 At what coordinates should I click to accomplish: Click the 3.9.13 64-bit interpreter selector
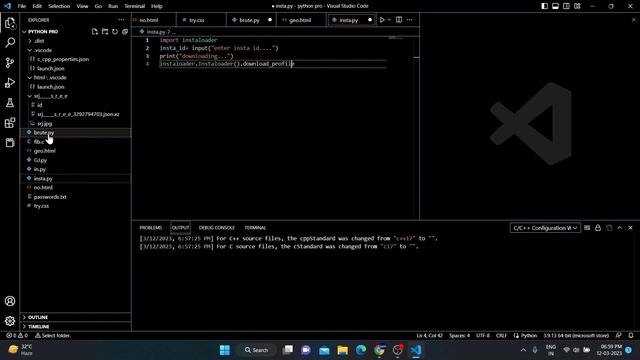tap(576, 336)
